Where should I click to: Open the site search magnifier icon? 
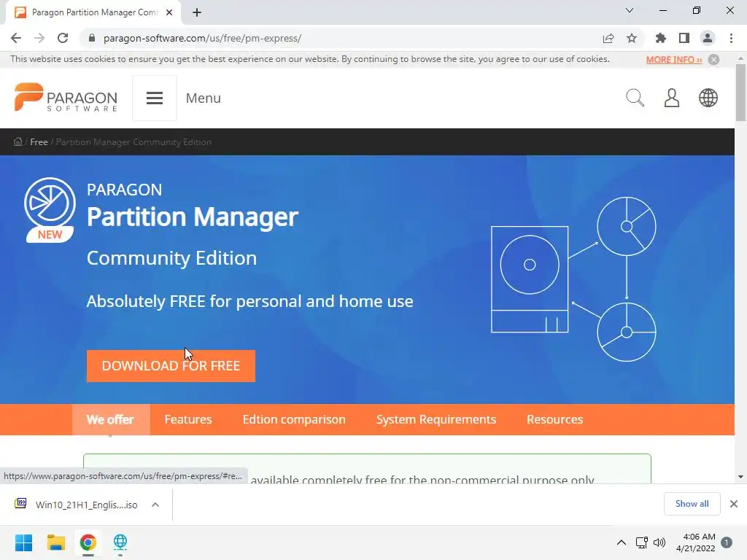pyautogui.click(x=635, y=98)
